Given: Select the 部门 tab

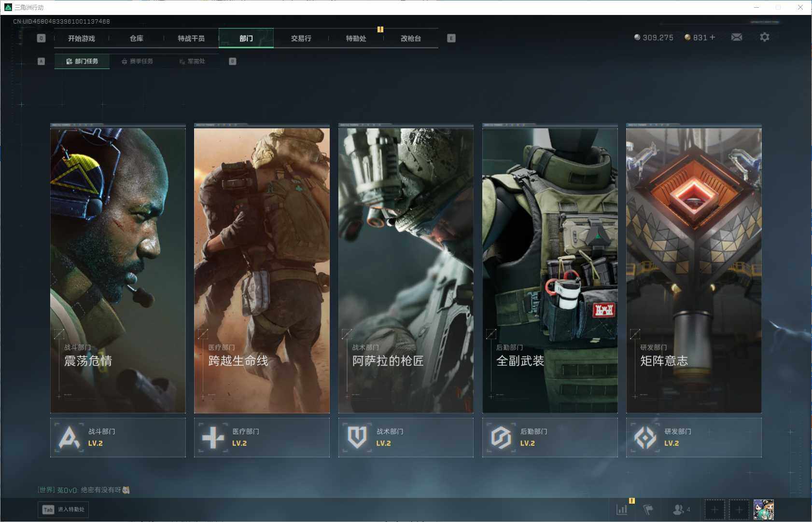Looking at the screenshot, I should coord(246,39).
